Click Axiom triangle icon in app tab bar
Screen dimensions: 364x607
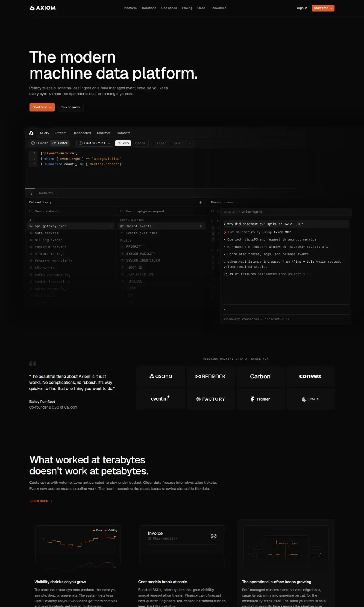[x=31, y=133]
